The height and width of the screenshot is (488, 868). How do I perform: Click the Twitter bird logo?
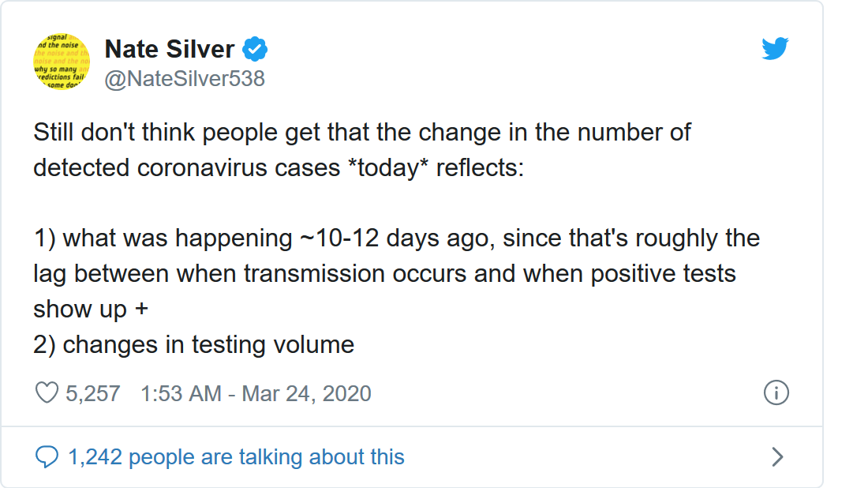pyautogui.click(x=775, y=50)
